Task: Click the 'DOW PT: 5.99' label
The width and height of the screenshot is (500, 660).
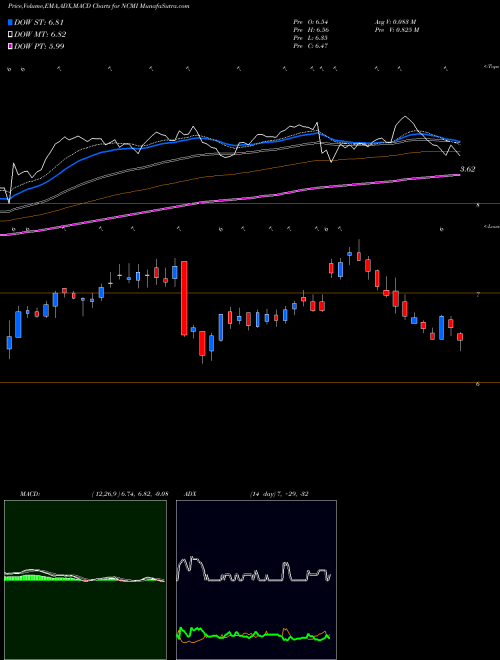Action: (39, 46)
